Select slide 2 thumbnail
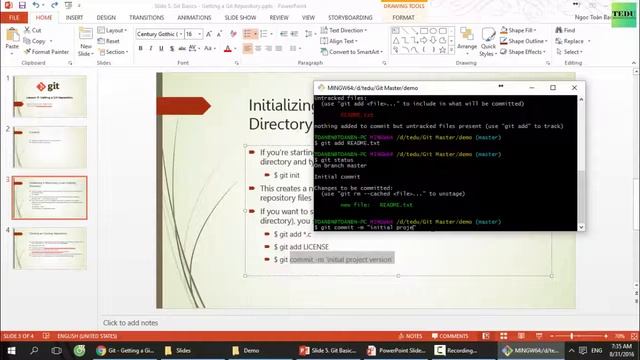The image size is (640, 360). point(50,147)
